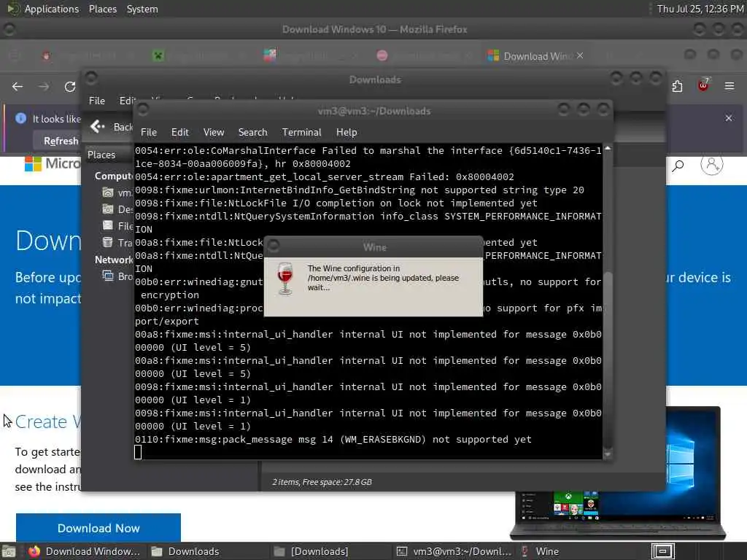Click the Firefox forward navigation arrow
This screenshot has height=560, width=747.
click(43, 86)
